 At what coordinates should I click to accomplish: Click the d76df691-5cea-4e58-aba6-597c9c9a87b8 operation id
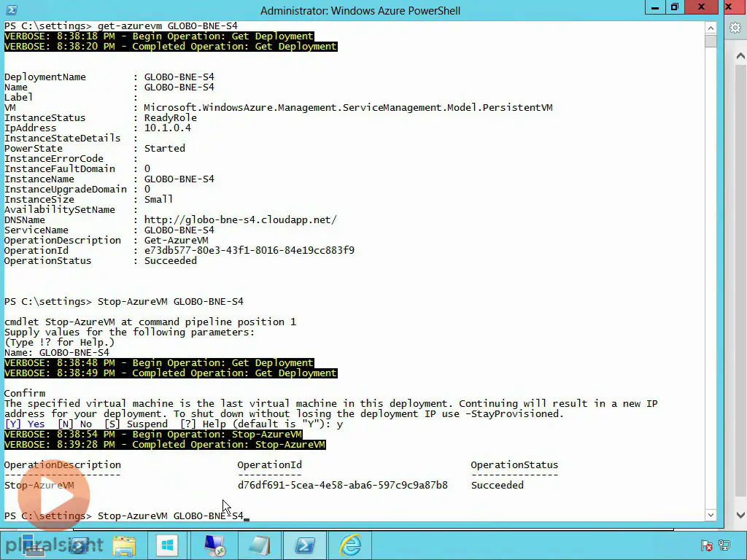coord(343,485)
